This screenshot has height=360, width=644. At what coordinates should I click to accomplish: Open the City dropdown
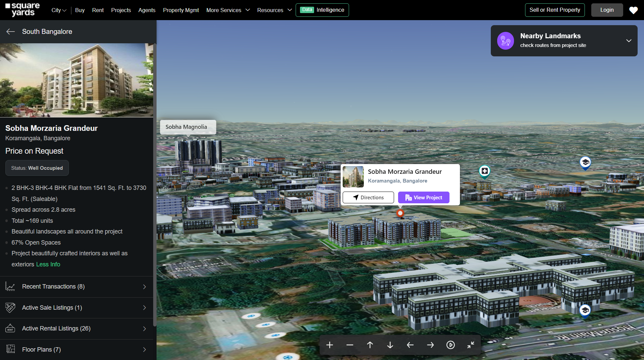coord(59,10)
